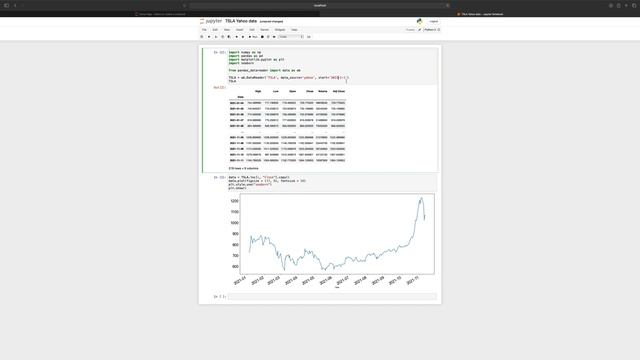Reload the page in Safari
640x360 pixels.
(447, 5)
